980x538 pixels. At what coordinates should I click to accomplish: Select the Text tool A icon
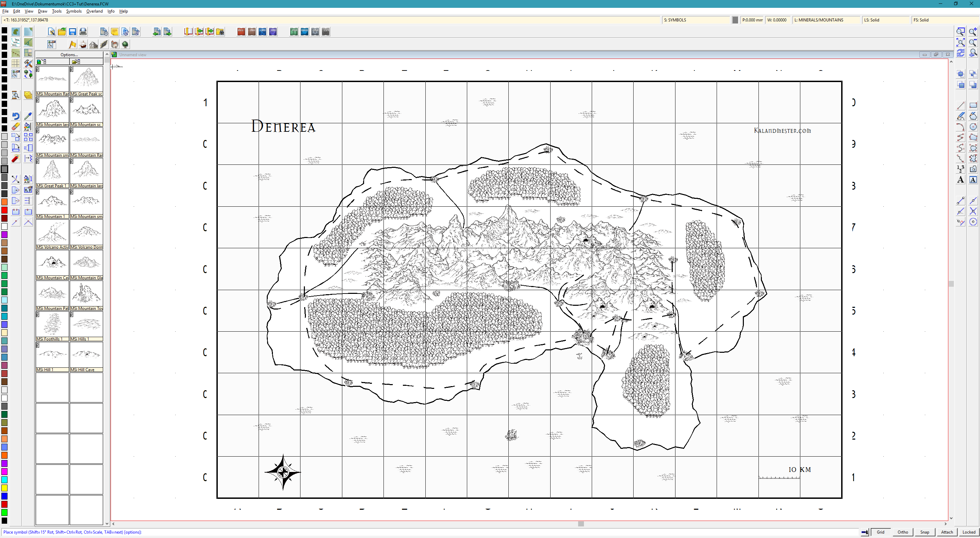pyautogui.click(x=960, y=180)
